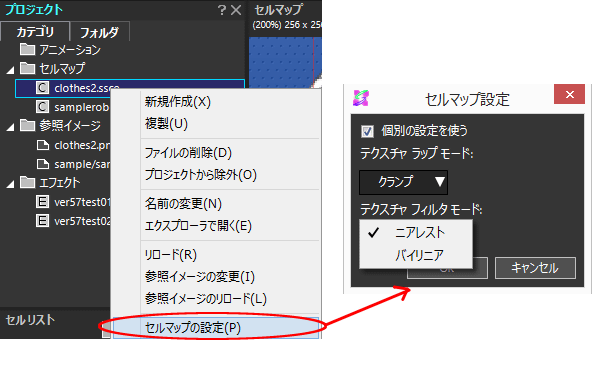
Task: Click the 参照イメージ folder icon
Action: (x=27, y=125)
